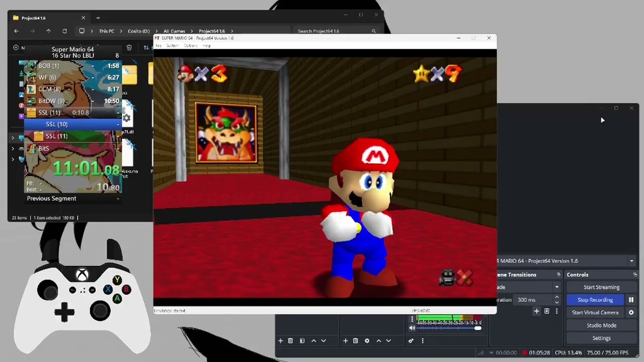The height and width of the screenshot is (362, 644).
Task: Move source down in OBS sources list
Action: 388,340
